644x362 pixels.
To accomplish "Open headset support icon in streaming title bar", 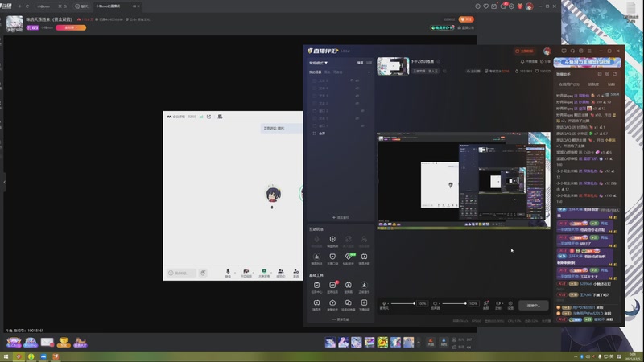I will coord(572,51).
